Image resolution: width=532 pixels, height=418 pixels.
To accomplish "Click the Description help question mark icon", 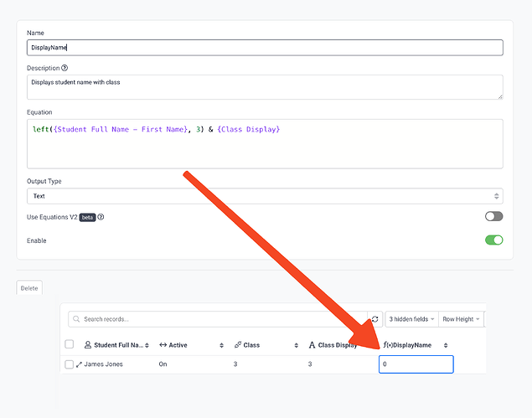I will coord(65,68).
